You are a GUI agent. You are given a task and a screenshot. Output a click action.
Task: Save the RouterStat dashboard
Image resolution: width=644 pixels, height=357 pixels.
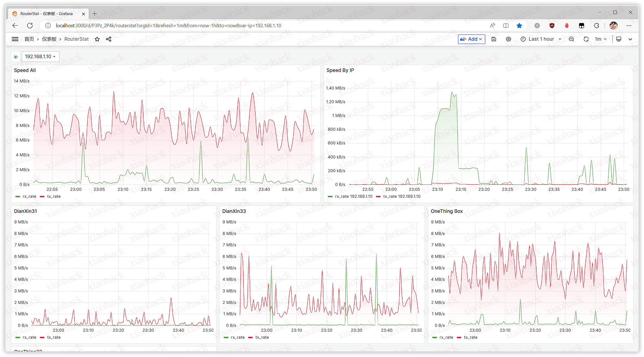tap(494, 39)
